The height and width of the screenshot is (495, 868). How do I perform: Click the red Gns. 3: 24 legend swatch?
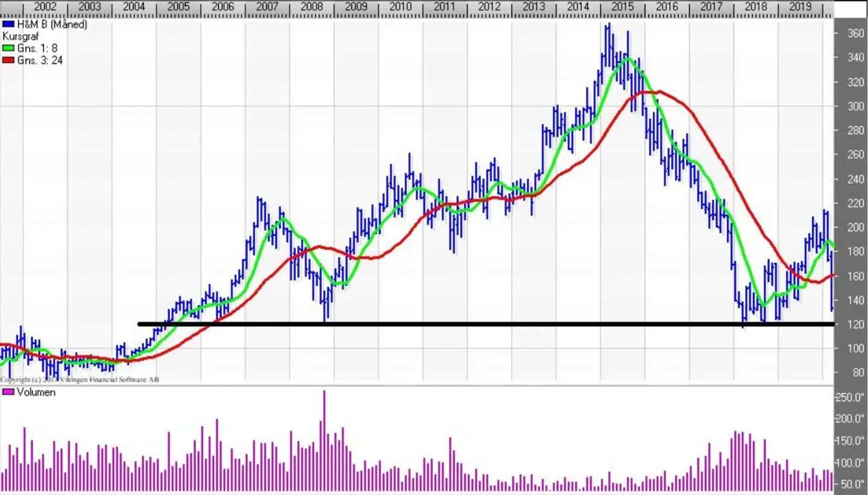[x=7, y=60]
